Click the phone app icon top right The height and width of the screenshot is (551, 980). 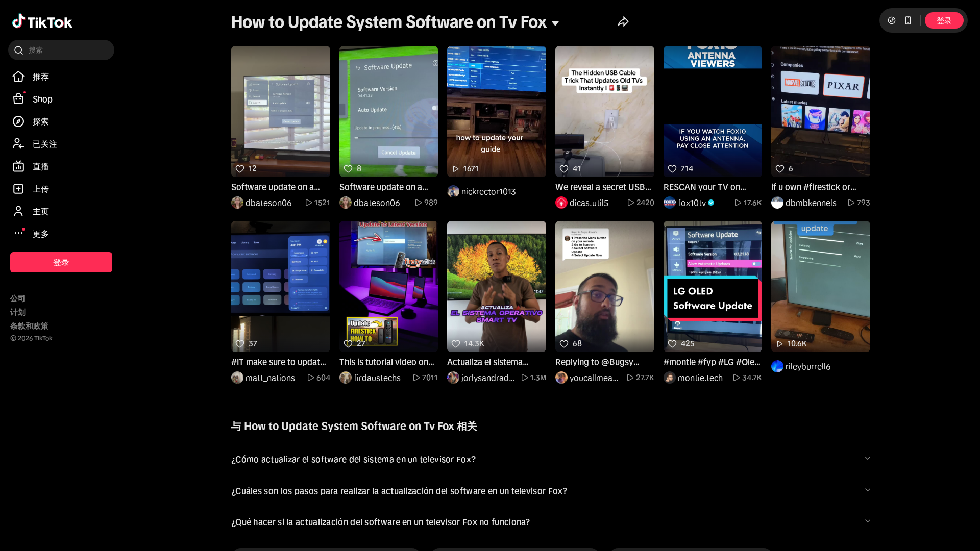[908, 20]
